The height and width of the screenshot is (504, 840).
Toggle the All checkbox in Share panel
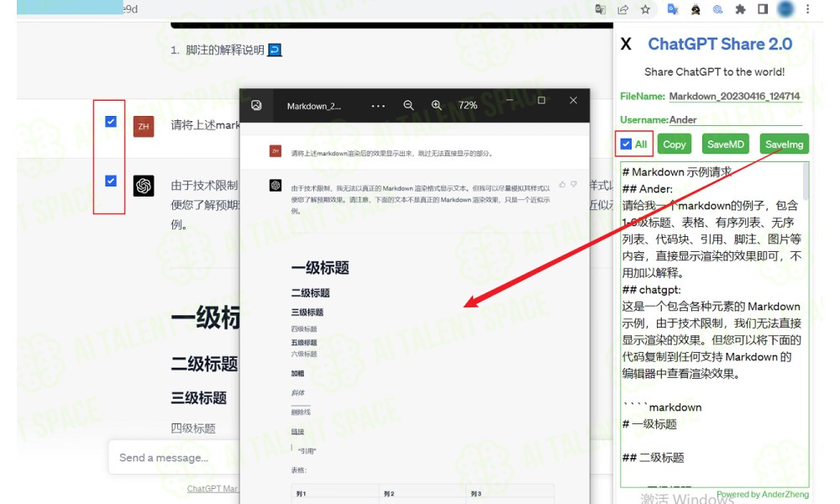pos(627,144)
